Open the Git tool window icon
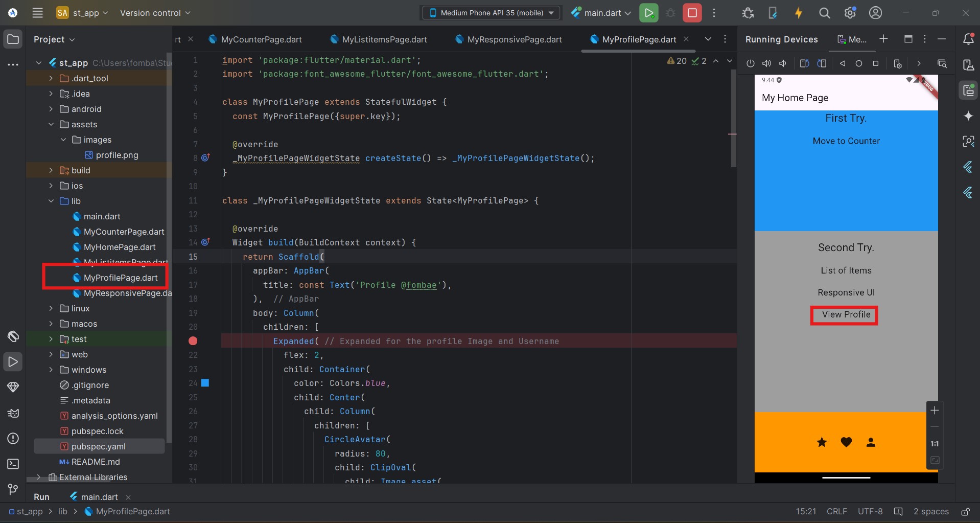Screen dimensions: 980x523 point(13,489)
